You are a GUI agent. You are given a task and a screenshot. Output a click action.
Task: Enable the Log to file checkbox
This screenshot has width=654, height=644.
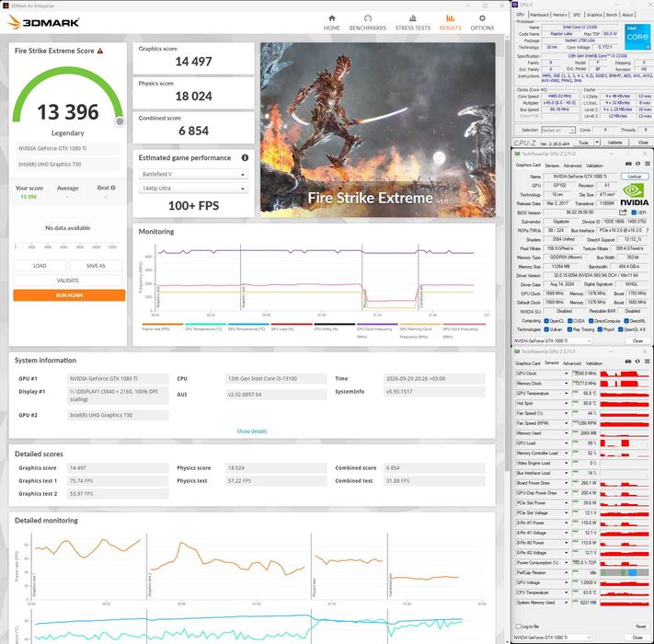tap(519, 627)
